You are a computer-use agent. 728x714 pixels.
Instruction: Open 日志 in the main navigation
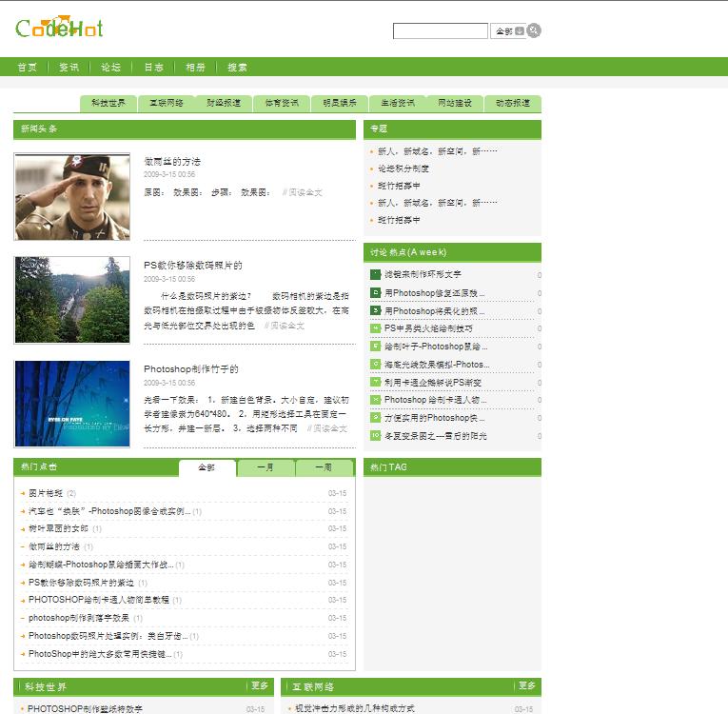coord(153,68)
